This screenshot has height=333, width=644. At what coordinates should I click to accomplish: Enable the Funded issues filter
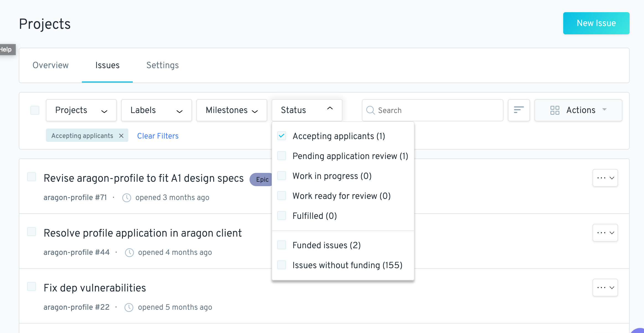(x=282, y=245)
